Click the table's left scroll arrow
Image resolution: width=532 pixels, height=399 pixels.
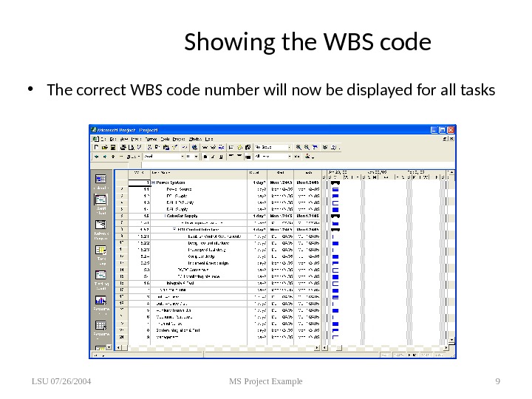(118, 348)
